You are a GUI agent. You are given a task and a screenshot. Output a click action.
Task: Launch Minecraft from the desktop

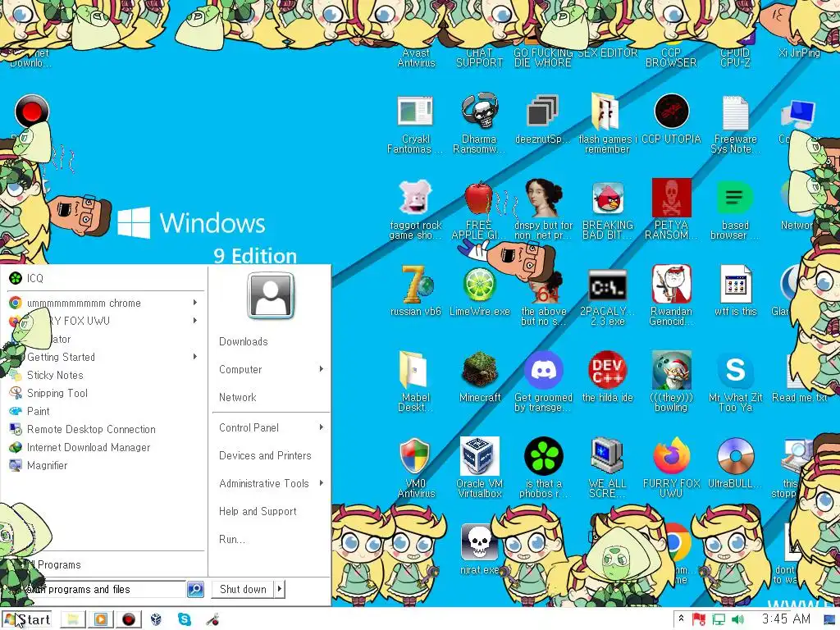tap(479, 370)
